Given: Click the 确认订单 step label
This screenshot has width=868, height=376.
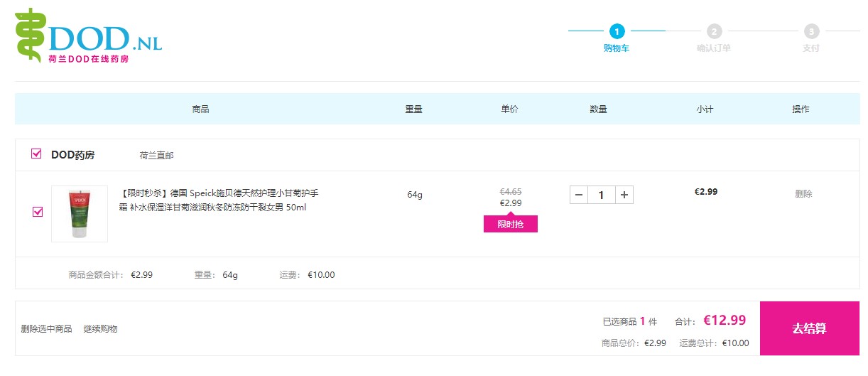Looking at the screenshot, I should (714, 48).
